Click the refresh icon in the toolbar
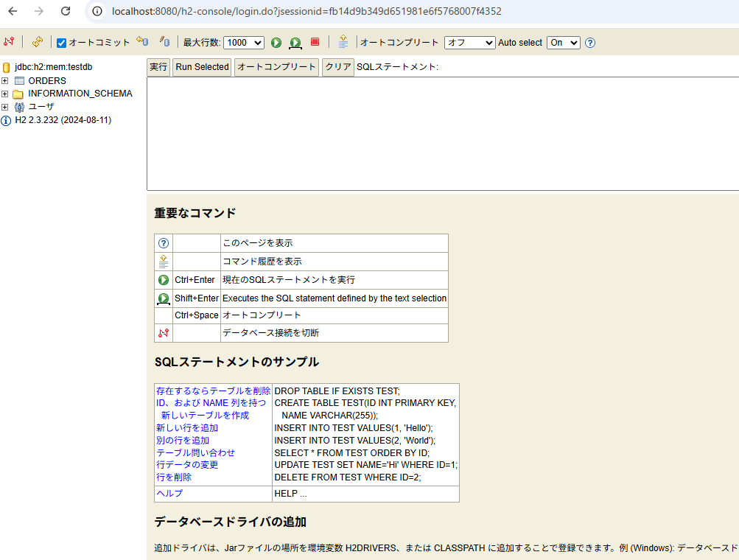Image resolution: width=739 pixels, height=560 pixels. (x=37, y=43)
